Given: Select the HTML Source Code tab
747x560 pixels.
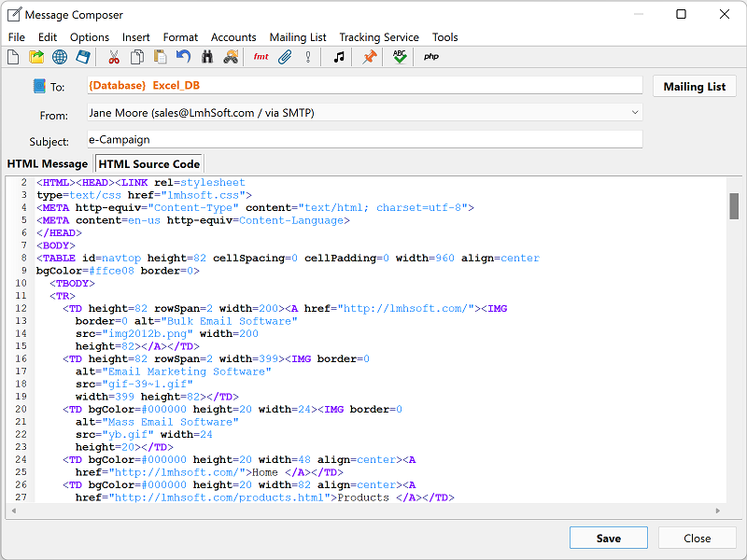Looking at the screenshot, I should click(x=149, y=164).
